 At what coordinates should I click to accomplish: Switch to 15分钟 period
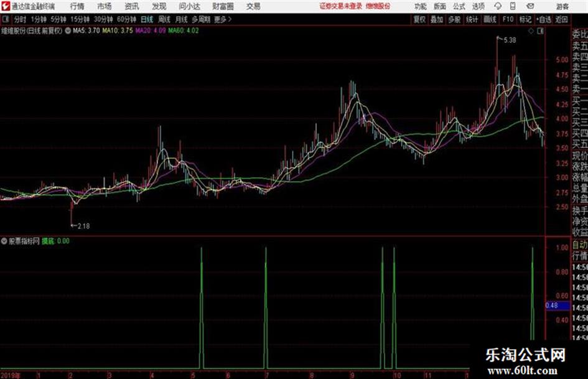(x=80, y=19)
